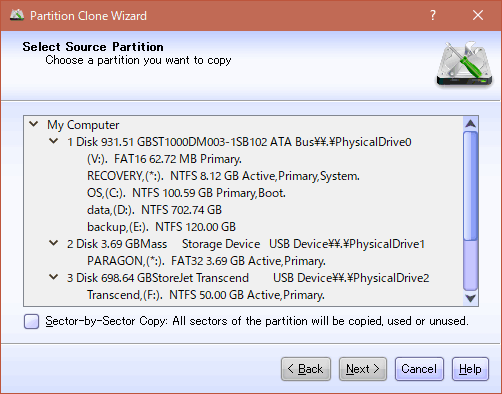Select the data (D:) NTFS 702.74 GB partition
Screen dimensions: 502x394
point(154,210)
